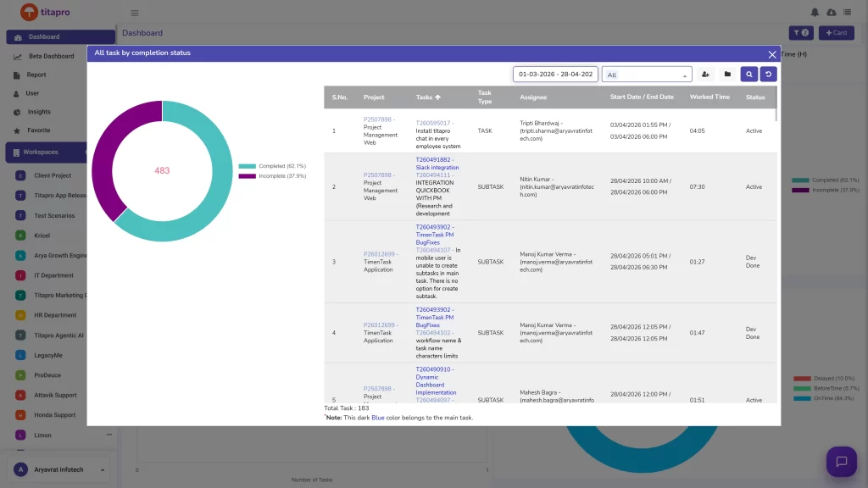Click the hamburger menu icon in header
This screenshot has width=868, height=488.
[x=135, y=13]
